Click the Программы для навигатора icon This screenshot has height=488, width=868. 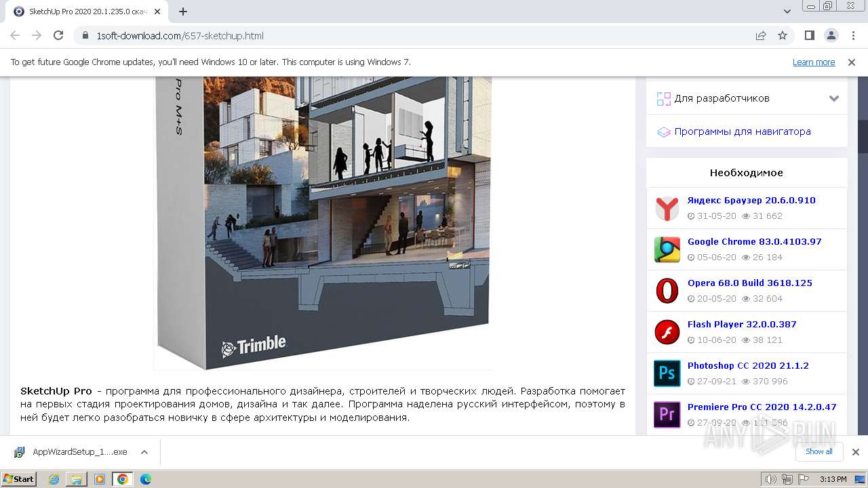click(x=663, y=131)
